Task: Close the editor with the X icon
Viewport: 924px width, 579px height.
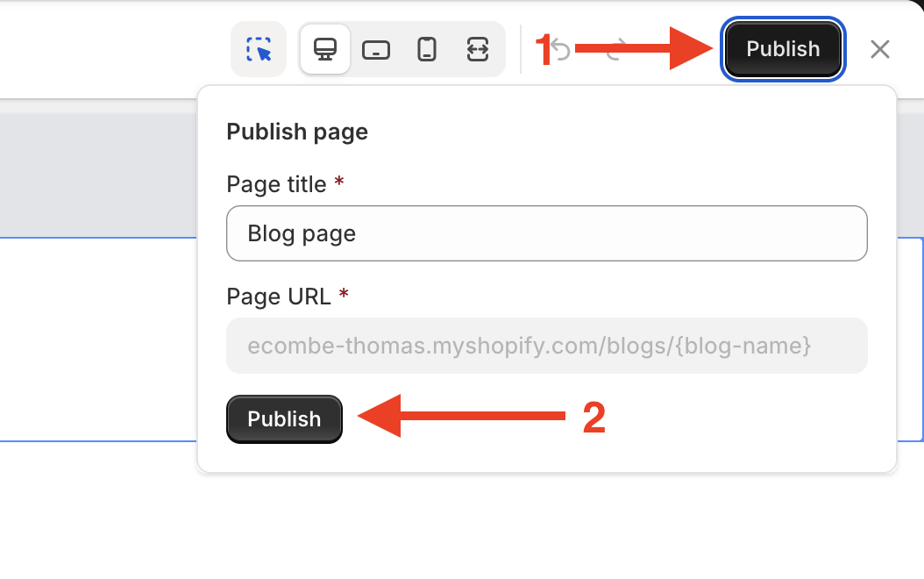Action: [880, 49]
